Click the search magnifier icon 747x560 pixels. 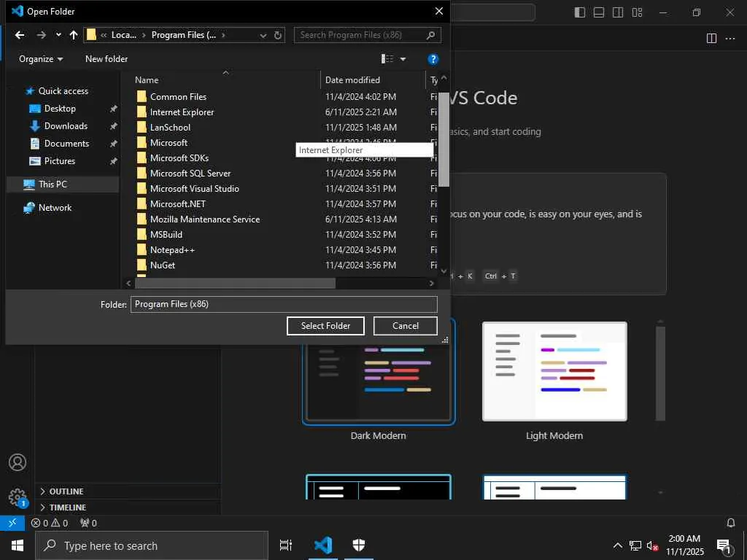(430, 35)
